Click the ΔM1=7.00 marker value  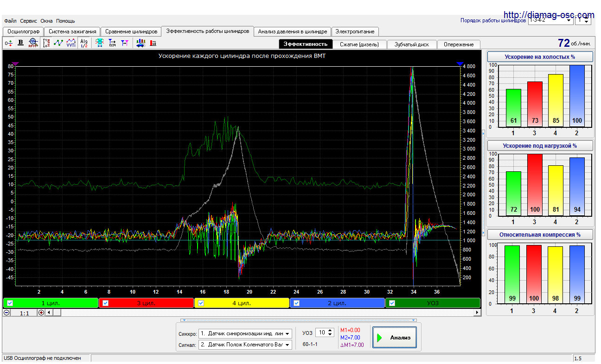[352, 345]
